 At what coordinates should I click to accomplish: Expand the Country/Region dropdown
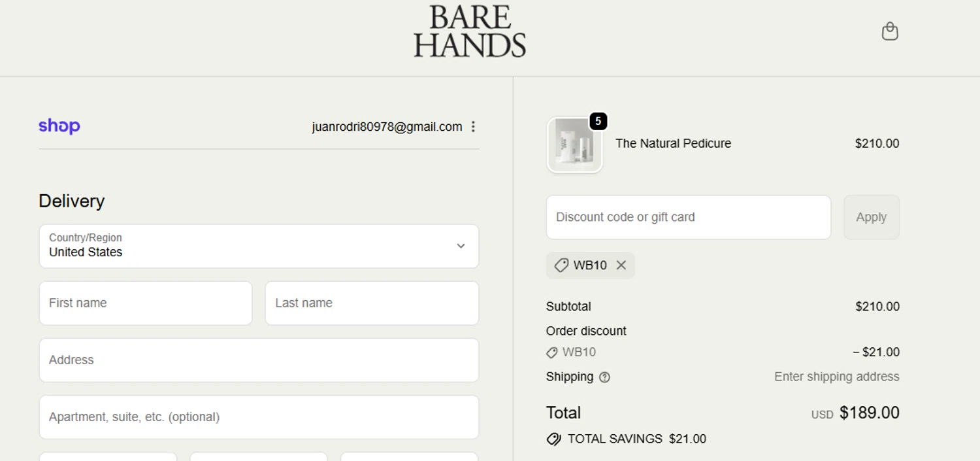tap(259, 246)
